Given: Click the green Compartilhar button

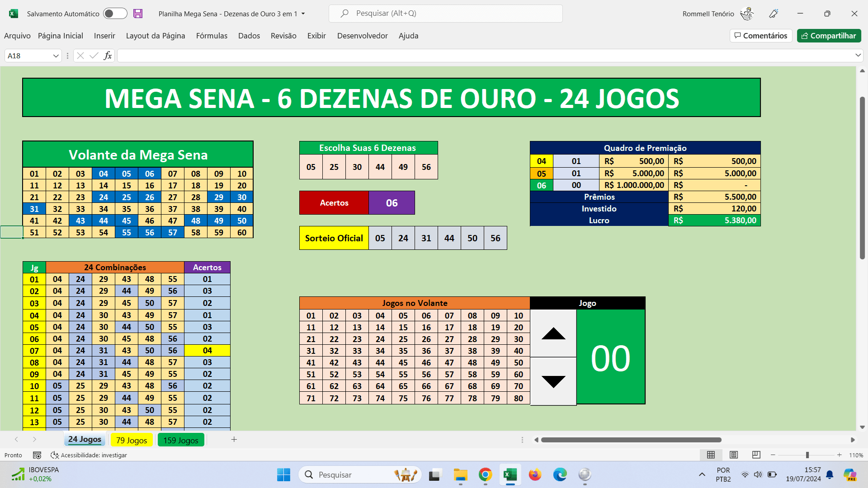Looking at the screenshot, I should 829,36.
